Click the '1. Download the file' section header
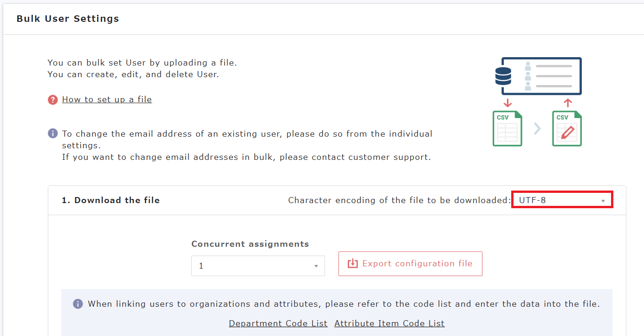 [111, 200]
